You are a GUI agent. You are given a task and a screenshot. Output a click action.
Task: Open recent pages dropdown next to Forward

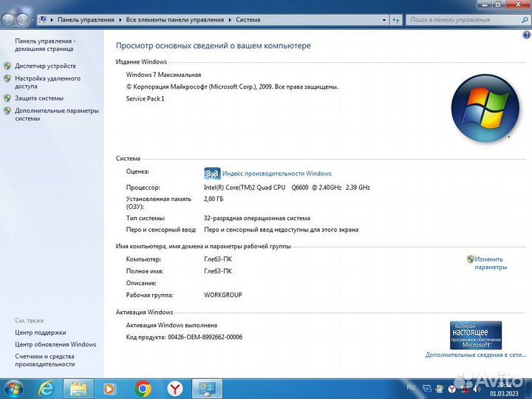33,21
